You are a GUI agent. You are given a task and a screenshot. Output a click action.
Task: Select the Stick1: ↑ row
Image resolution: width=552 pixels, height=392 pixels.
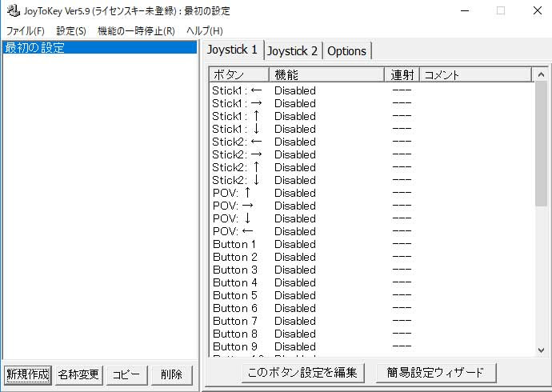click(x=372, y=116)
